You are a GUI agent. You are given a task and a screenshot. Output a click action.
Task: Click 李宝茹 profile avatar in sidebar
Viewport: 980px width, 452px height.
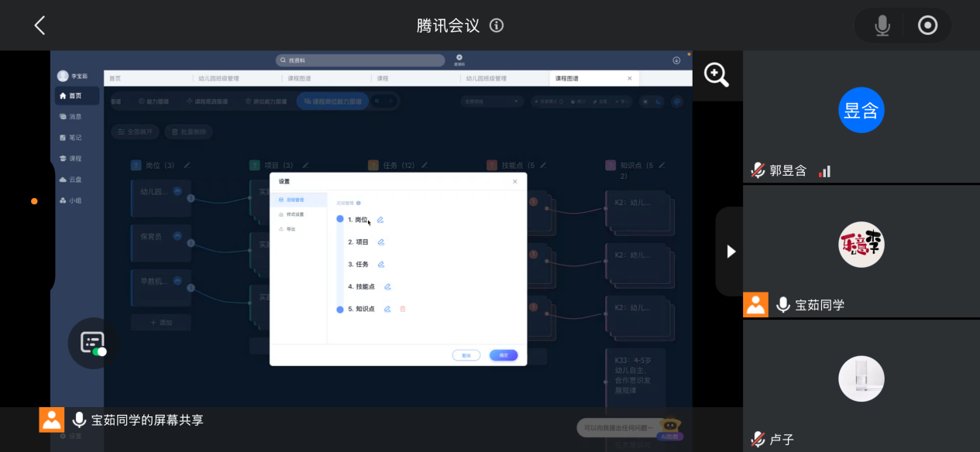pos(63,76)
